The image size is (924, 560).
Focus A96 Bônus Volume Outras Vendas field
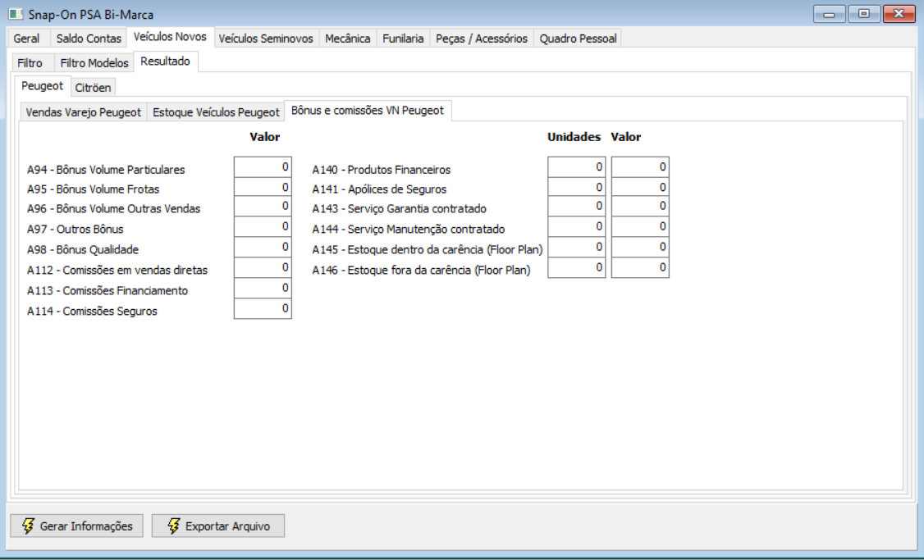[263, 207]
